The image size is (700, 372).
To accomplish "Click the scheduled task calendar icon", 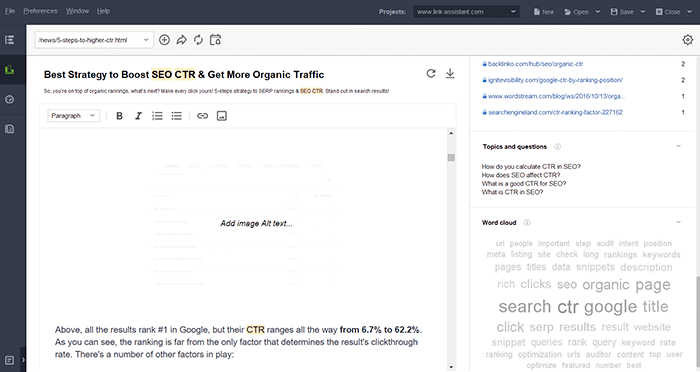I will [215, 40].
